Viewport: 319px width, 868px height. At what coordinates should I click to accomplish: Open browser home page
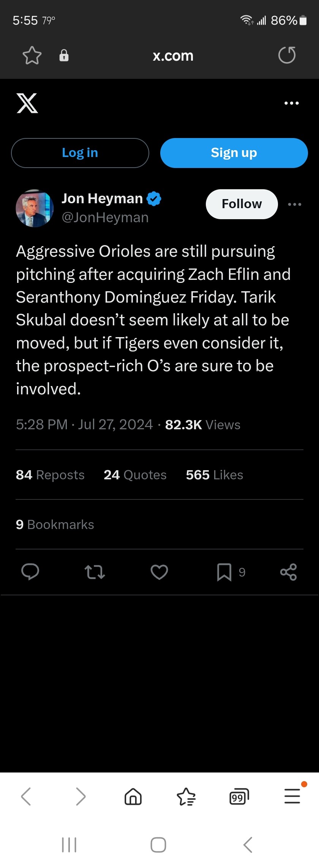(133, 796)
